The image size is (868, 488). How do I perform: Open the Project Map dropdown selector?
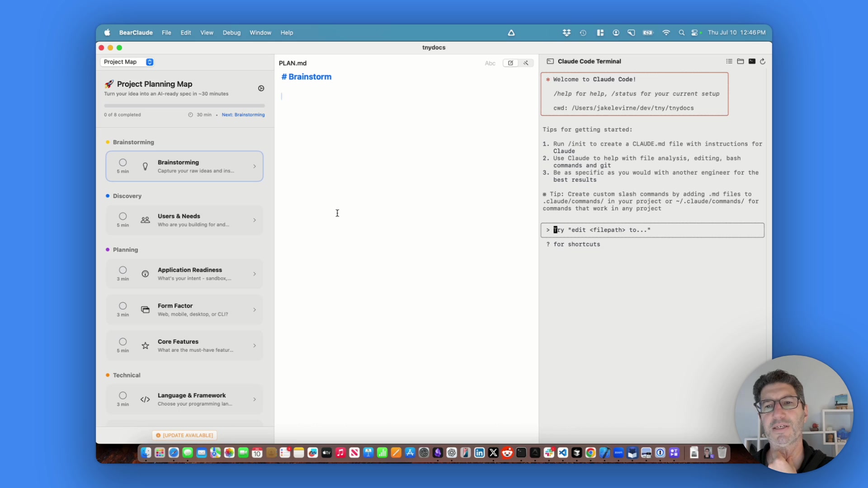pyautogui.click(x=127, y=62)
